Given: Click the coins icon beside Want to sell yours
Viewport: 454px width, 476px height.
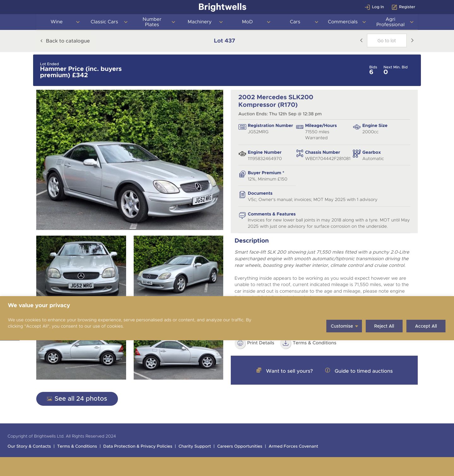Looking at the screenshot, I should point(259,370).
